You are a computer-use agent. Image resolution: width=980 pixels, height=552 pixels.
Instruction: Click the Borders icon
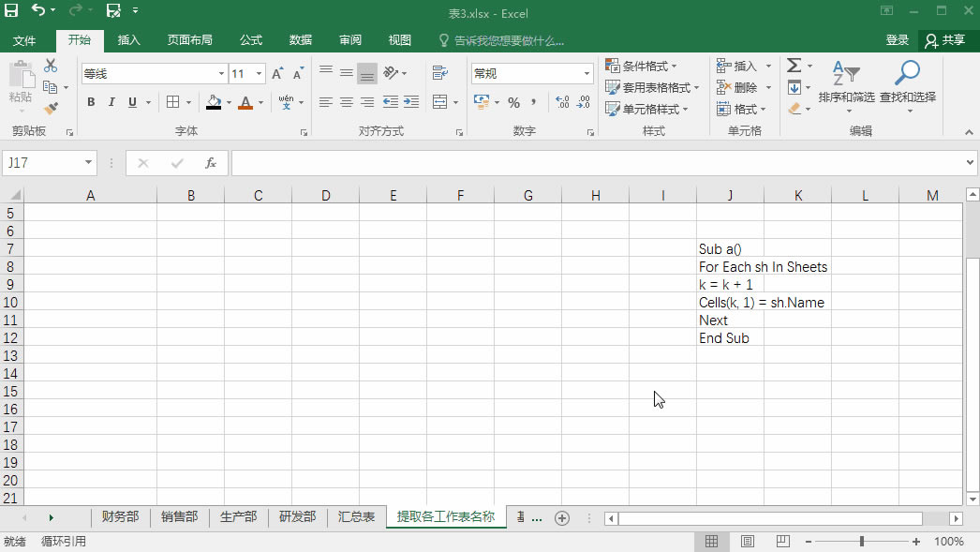(x=173, y=102)
